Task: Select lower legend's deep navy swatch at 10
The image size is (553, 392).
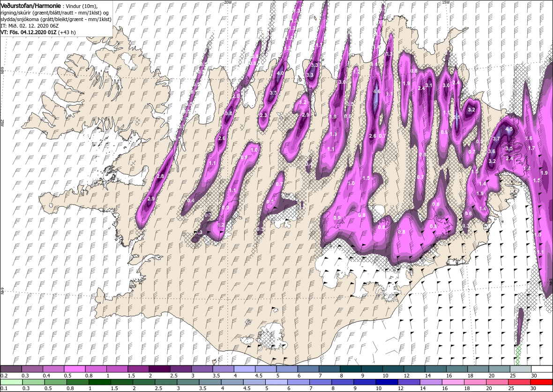Action: coord(387,382)
